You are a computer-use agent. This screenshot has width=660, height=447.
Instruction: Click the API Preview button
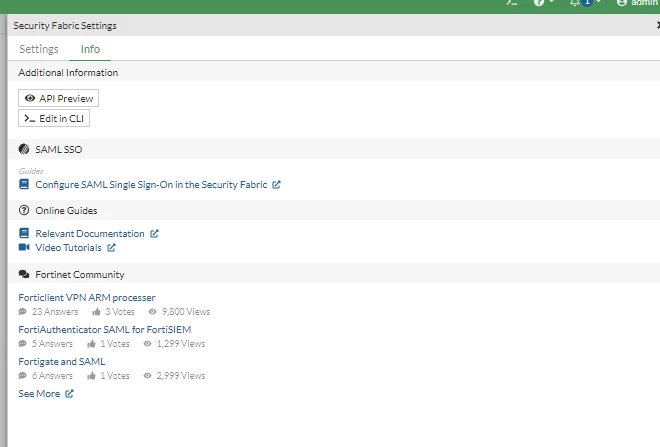[59, 98]
